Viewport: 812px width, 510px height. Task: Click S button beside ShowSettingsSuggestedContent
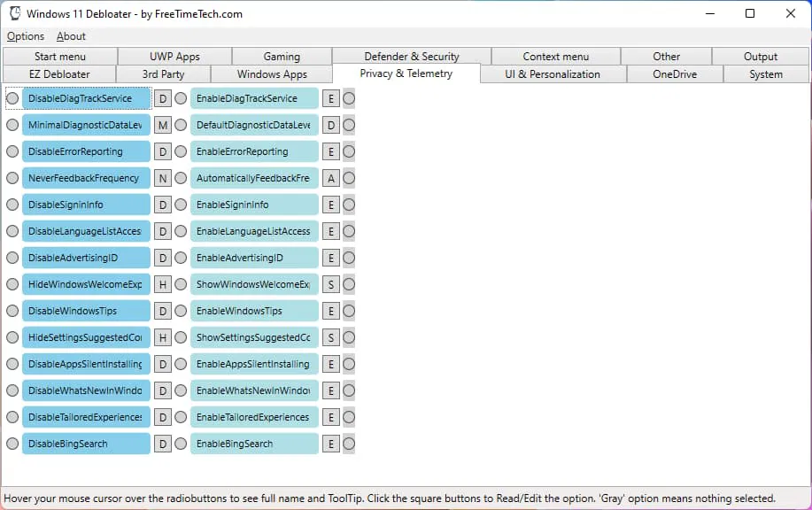(331, 337)
